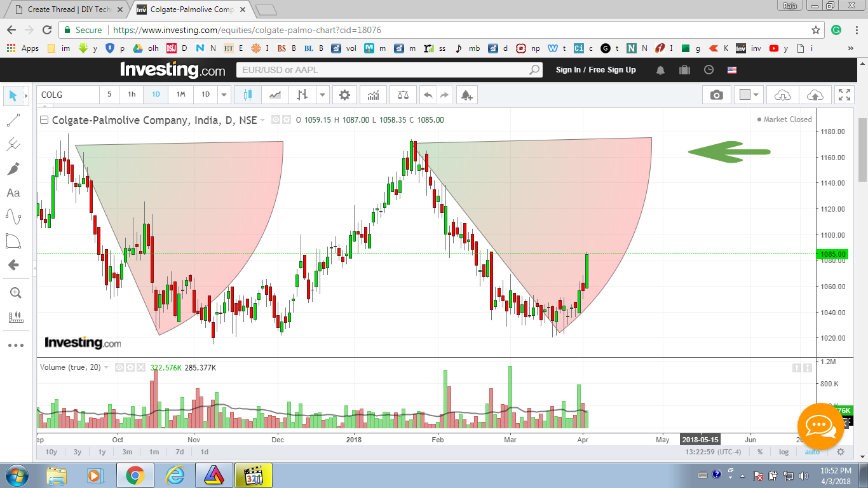Open the chart style dropdown arrow
868x488 pixels.
coord(323,95)
